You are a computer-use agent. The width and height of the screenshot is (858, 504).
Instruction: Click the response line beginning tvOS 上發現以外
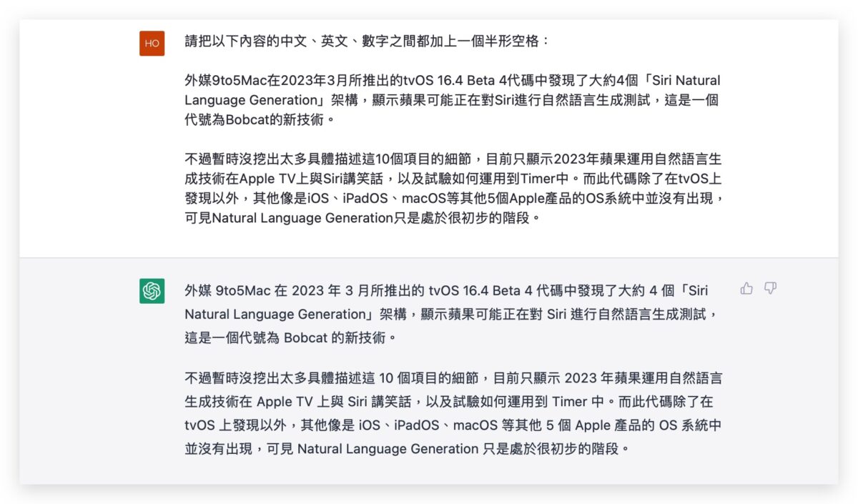click(453, 425)
